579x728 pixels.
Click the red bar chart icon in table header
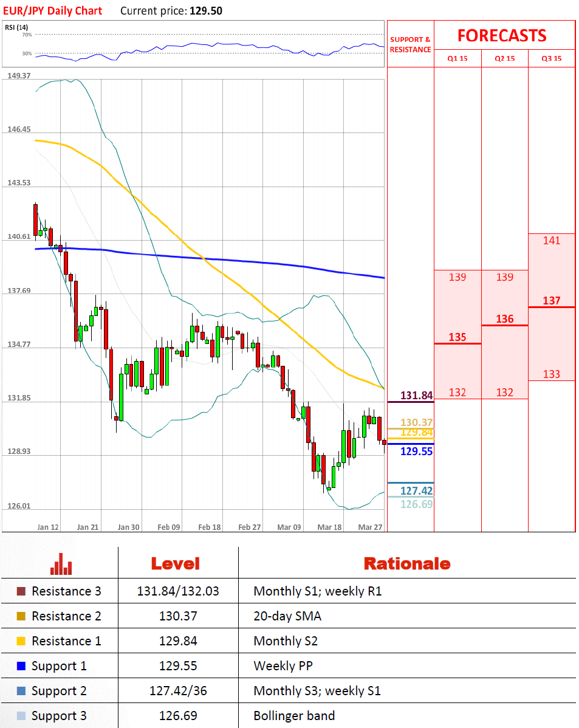tap(61, 564)
